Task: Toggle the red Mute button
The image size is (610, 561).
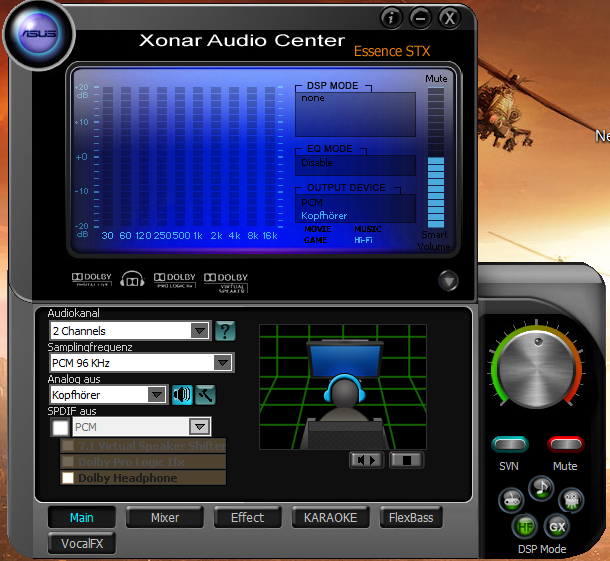Action: coord(566,444)
